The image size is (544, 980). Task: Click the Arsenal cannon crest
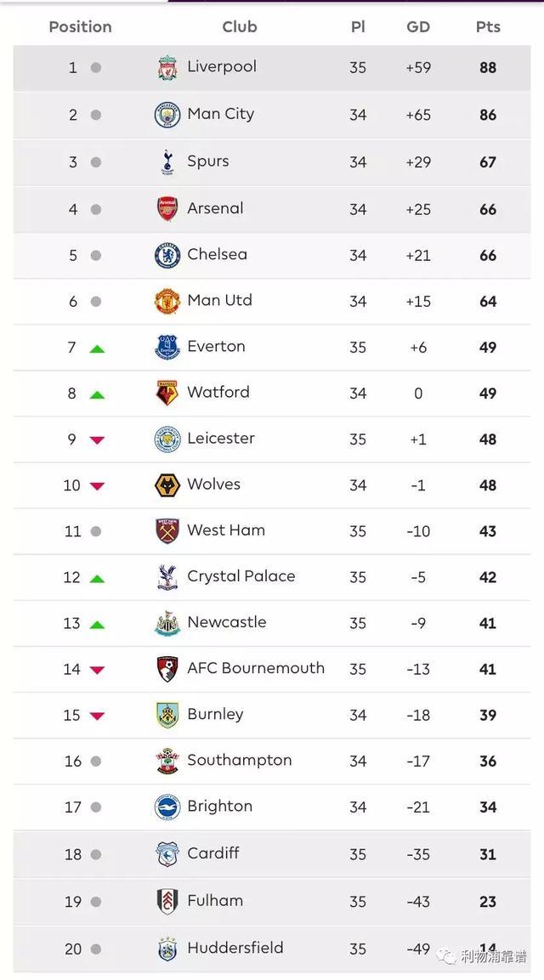[x=167, y=209]
